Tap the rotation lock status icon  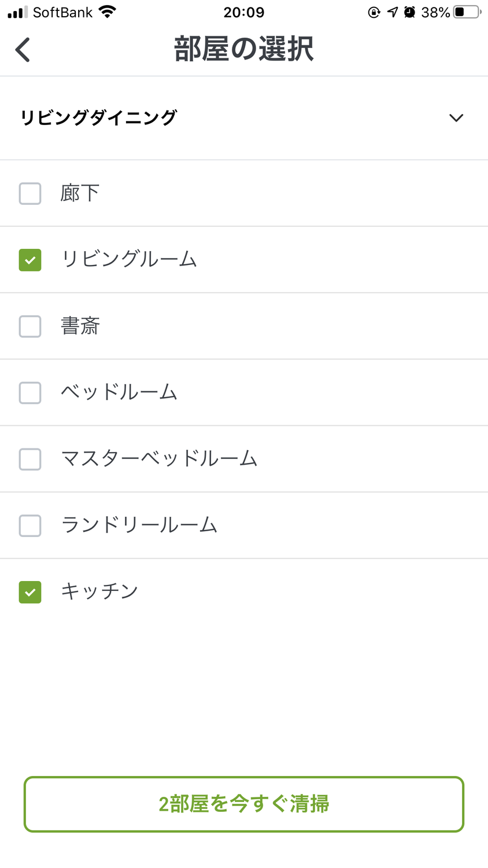pos(374,12)
